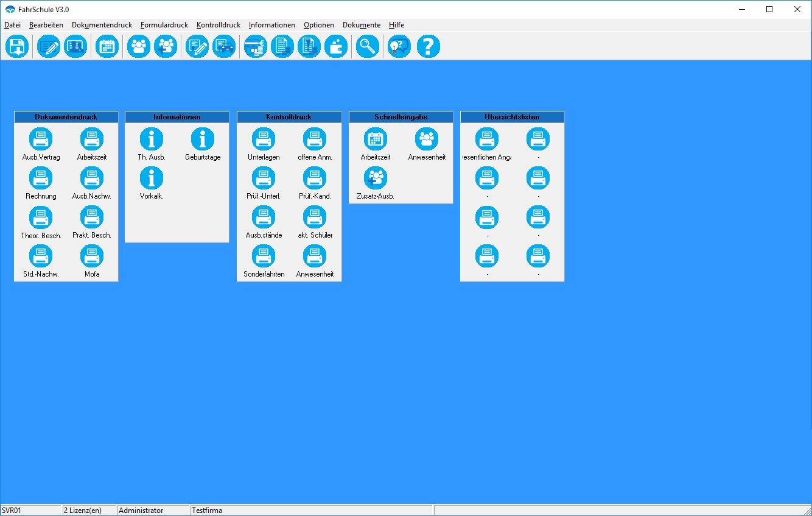Open the Dokumentendruck menu

click(x=102, y=25)
